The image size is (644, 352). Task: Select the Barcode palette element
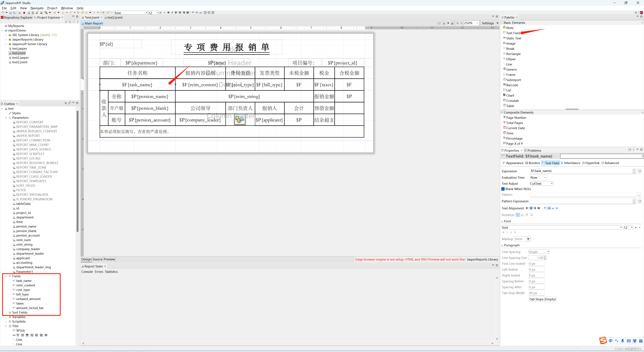(x=511, y=85)
